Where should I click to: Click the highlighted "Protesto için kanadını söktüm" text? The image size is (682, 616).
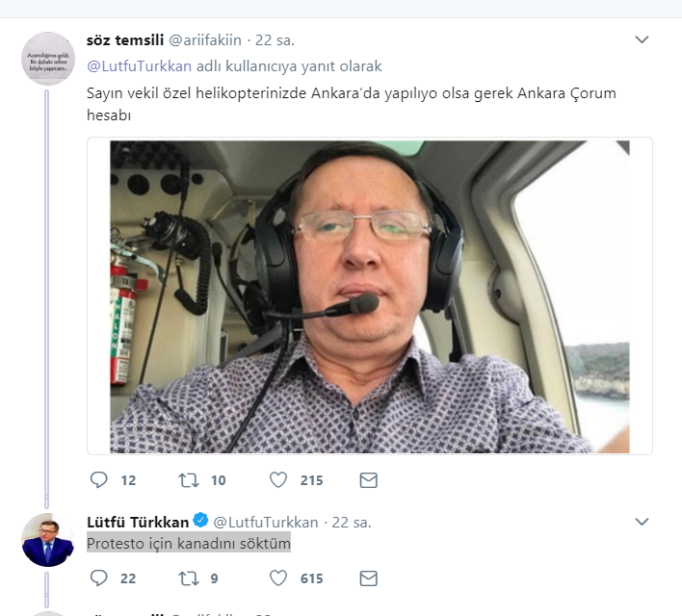pyautogui.click(x=189, y=544)
